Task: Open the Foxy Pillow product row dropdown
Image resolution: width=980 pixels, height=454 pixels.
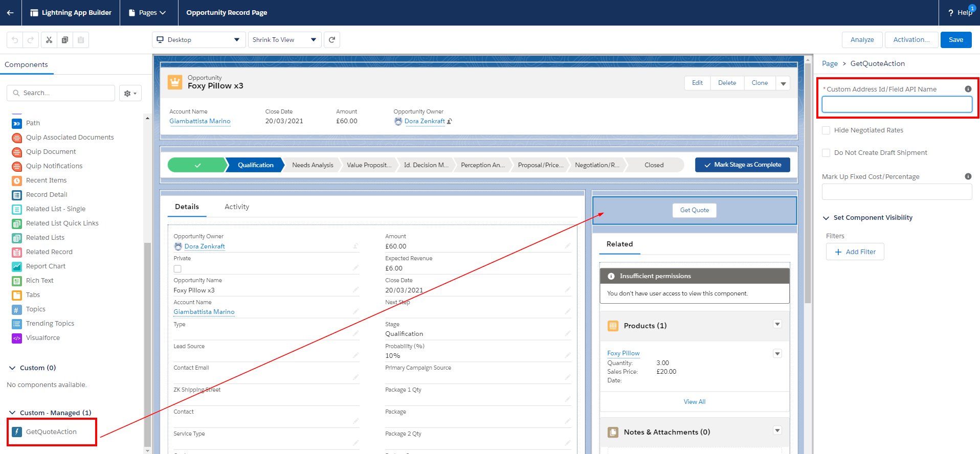Action: click(777, 354)
